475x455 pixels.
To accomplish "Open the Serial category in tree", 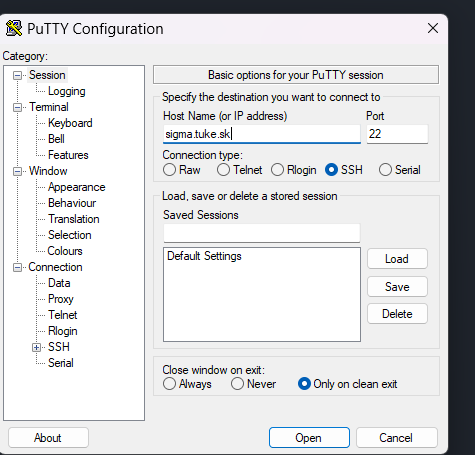I will click(x=61, y=363).
